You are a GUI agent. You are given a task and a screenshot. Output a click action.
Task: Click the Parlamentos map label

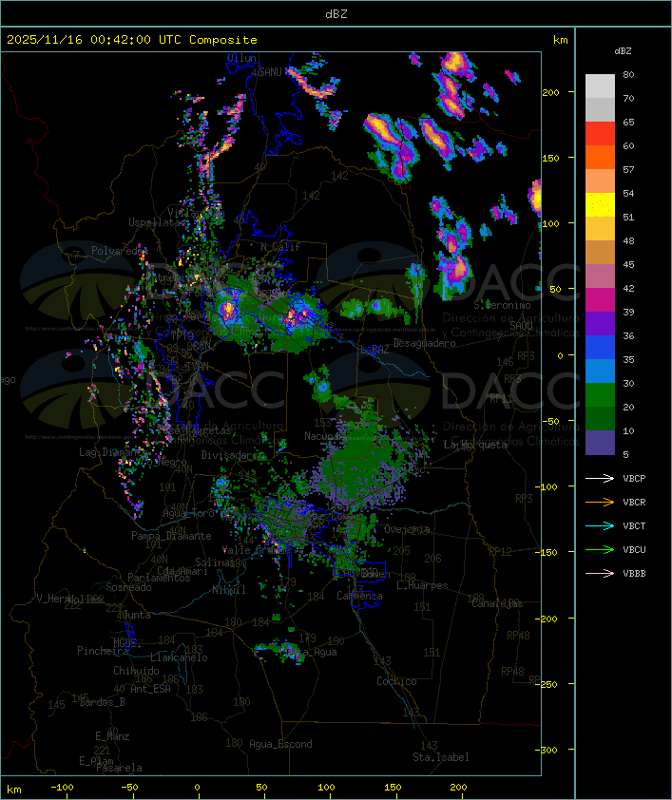pyautogui.click(x=159, y=578)
